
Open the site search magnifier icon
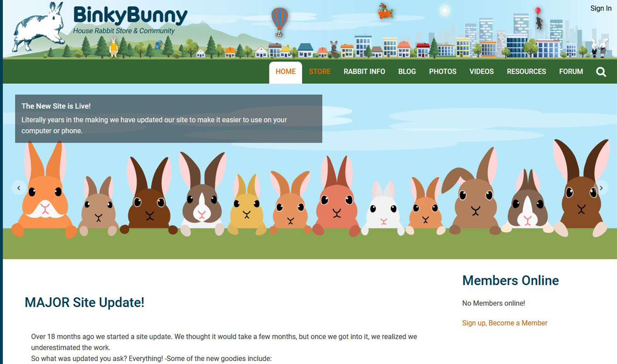coord(601,72)
